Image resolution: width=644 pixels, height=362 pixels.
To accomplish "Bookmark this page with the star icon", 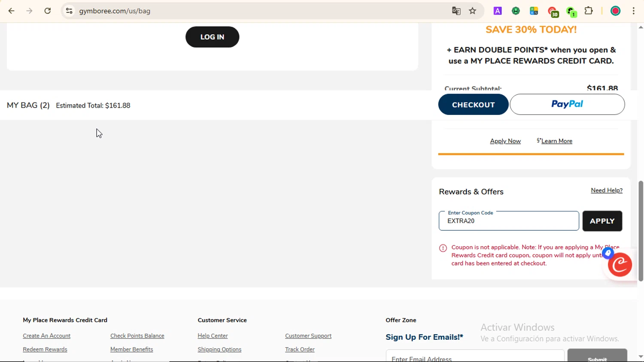I will (473, 11).
